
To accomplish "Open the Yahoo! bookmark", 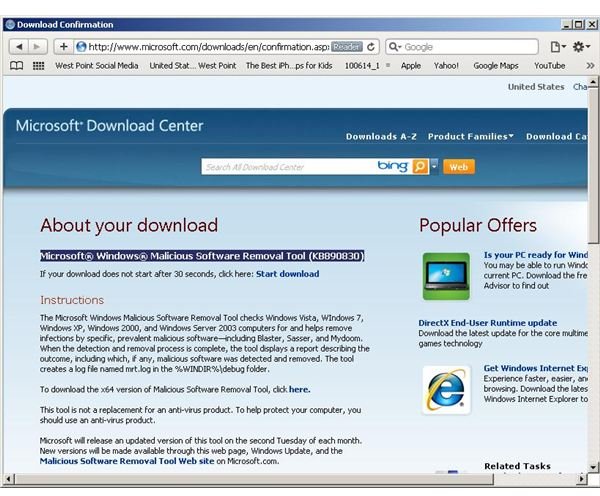I will coord(446,66).
